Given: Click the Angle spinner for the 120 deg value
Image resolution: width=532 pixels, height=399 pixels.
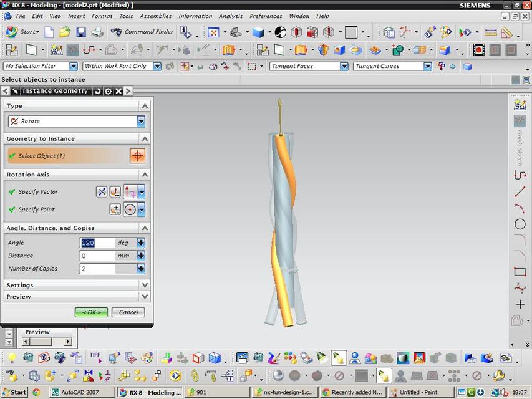Looking at the screenshot, I should tap(140, 243).
